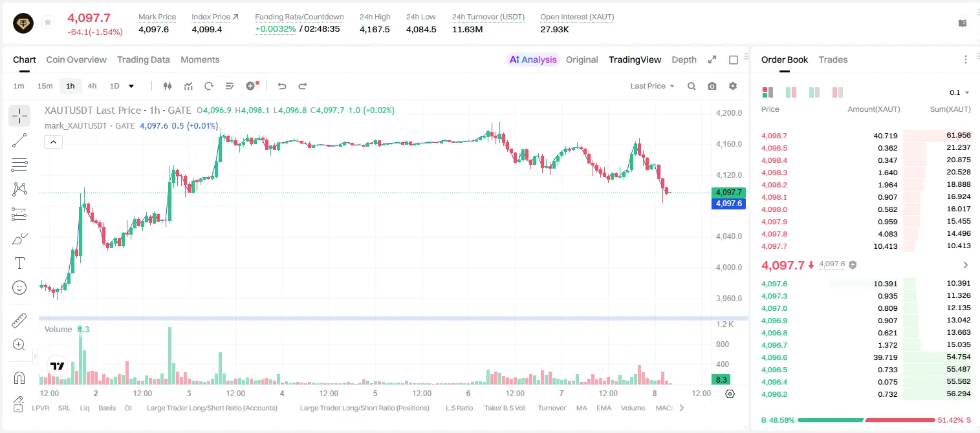Click the buy/sell ratio bar
The height and width of the screenshot is (433, 980).
coord(866,420)
